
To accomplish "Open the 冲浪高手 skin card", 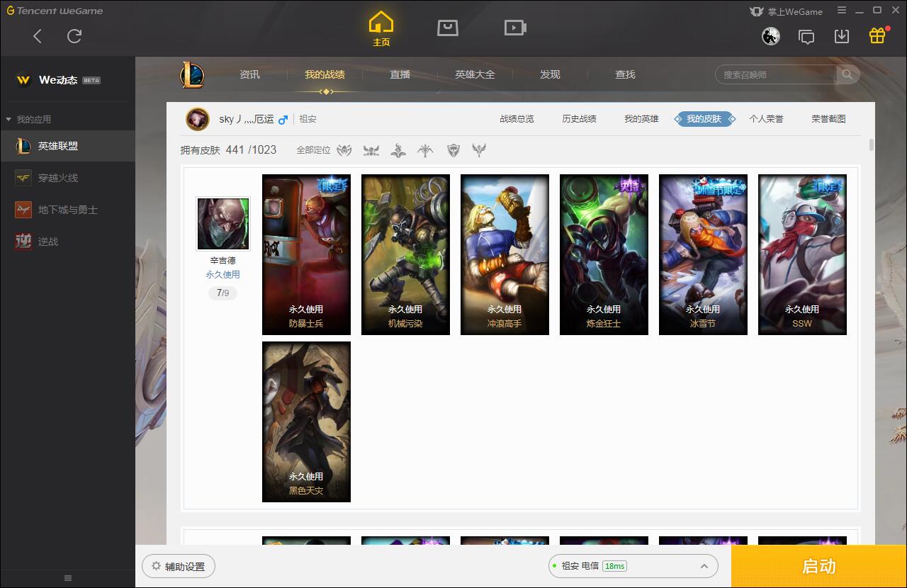I will point(505,255).
